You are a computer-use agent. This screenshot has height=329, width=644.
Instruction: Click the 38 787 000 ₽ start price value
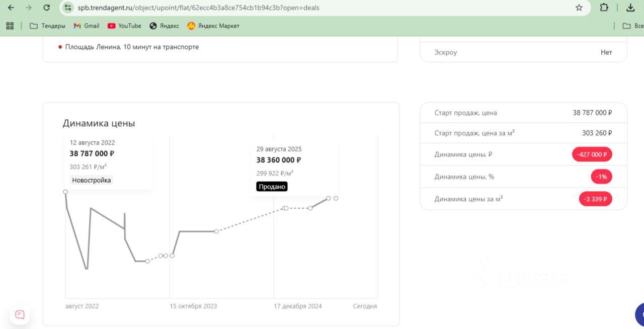click(593, 113)
